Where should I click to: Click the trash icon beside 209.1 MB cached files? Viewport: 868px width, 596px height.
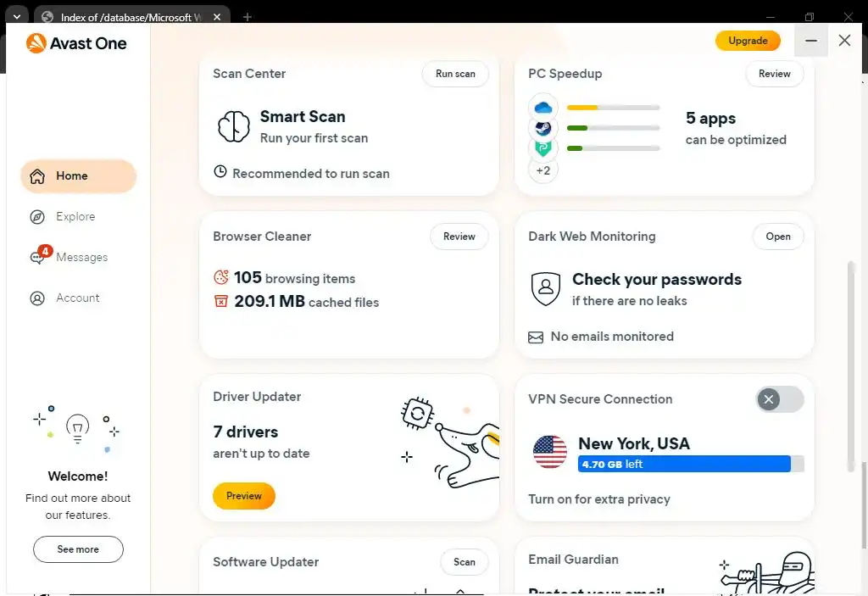coord(221,301)
